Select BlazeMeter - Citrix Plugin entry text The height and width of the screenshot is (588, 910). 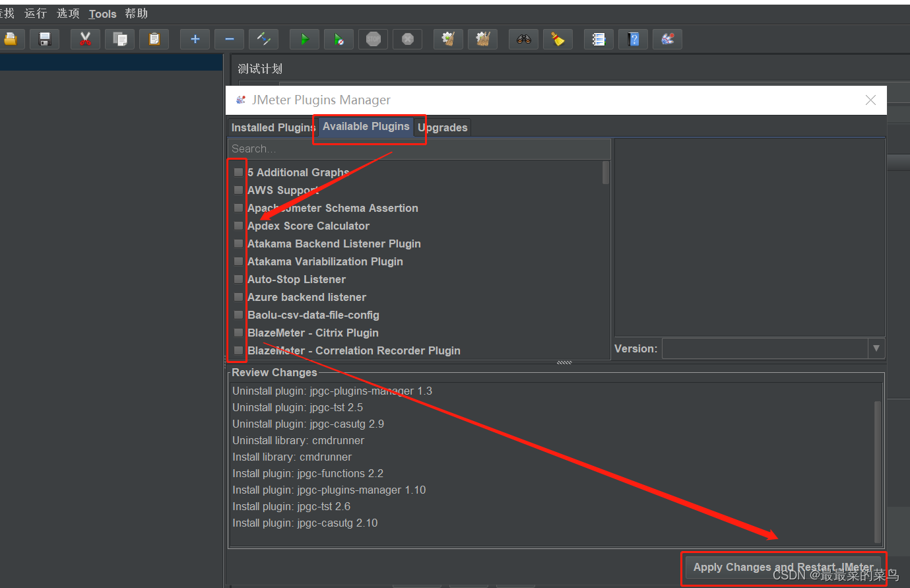pos(313,333)
